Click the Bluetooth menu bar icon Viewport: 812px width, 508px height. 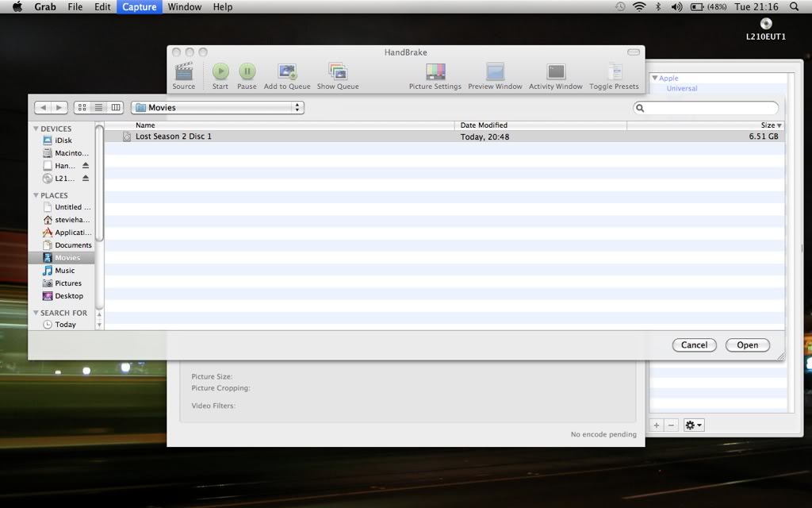[x=658, y=6]
